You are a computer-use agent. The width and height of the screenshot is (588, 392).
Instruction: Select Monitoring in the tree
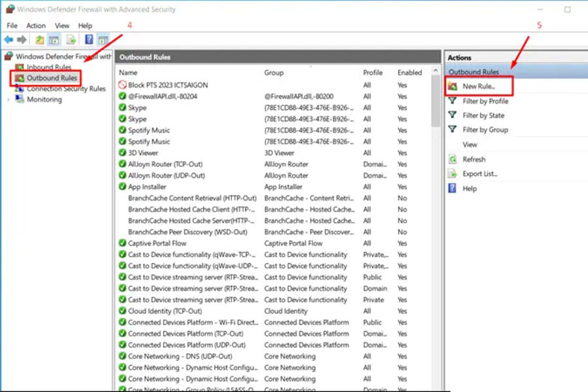(44, 99)
